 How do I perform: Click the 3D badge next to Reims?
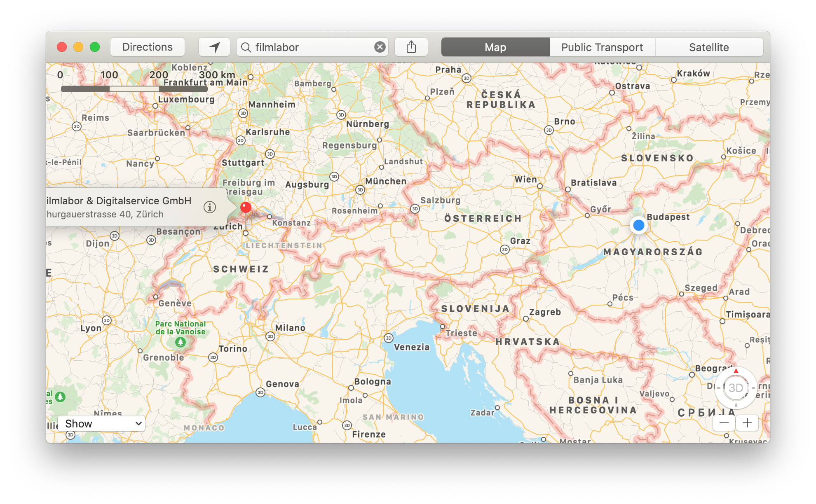coord(77,126)
